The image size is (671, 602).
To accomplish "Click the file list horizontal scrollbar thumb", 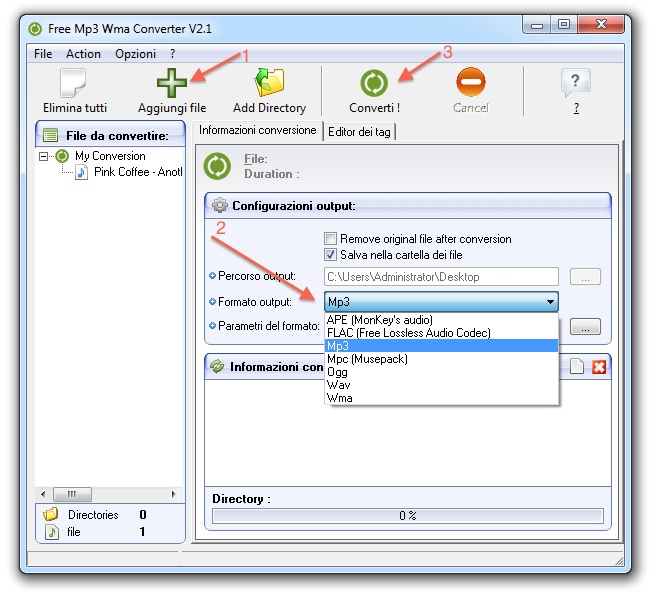I will (72, 495).
